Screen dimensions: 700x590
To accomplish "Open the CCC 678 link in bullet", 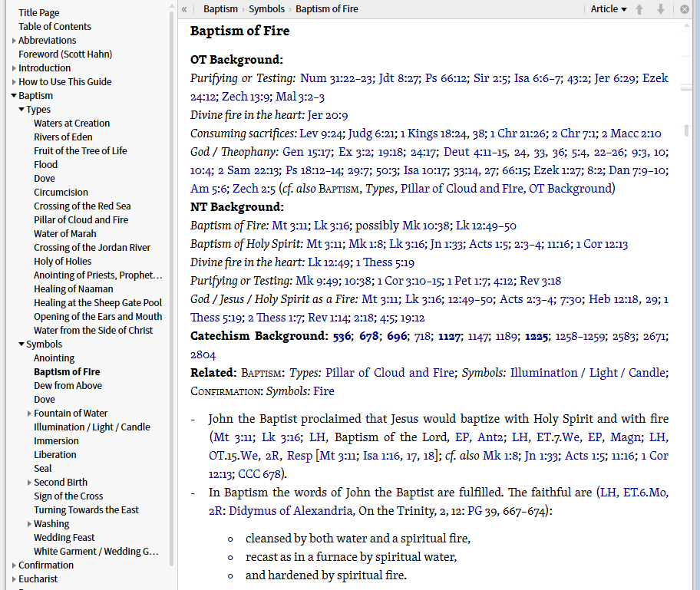I will pos(260,474).
